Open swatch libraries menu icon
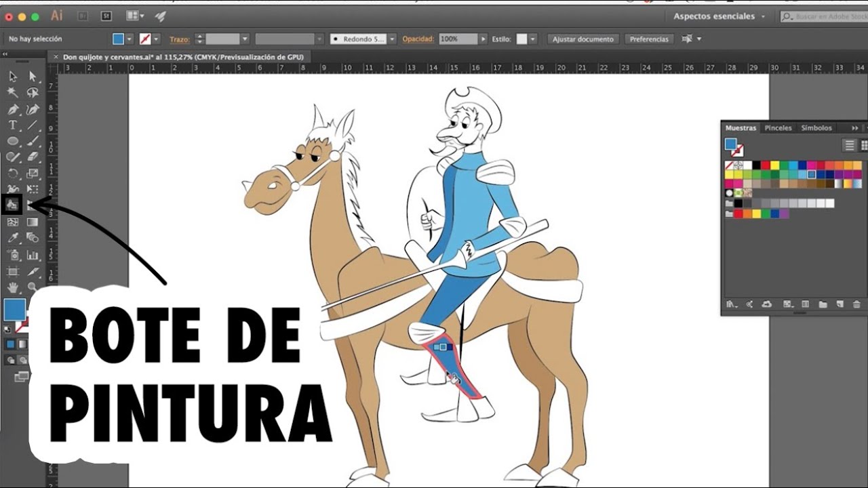This screenshot has height=488, width=868. [731, 304]
